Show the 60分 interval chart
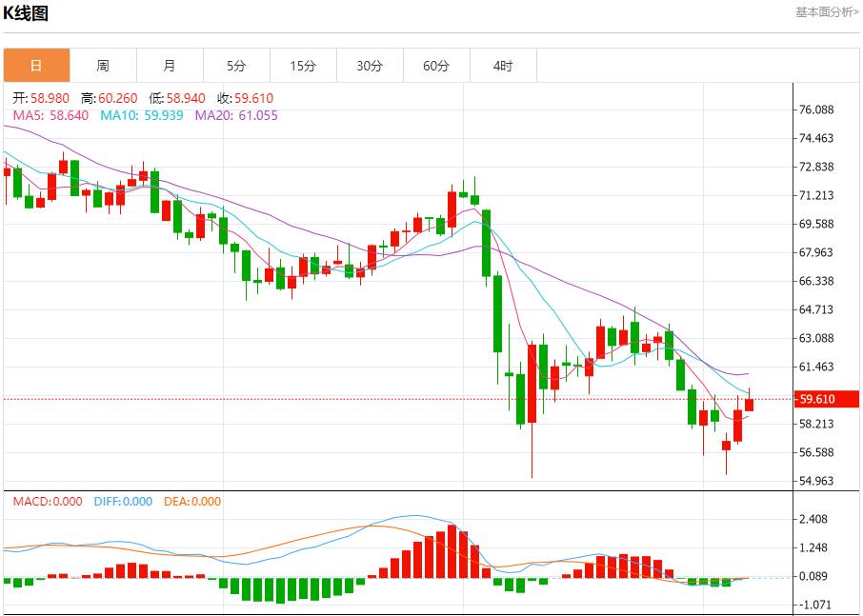This screenshot has width=863, height=616. 436,66
